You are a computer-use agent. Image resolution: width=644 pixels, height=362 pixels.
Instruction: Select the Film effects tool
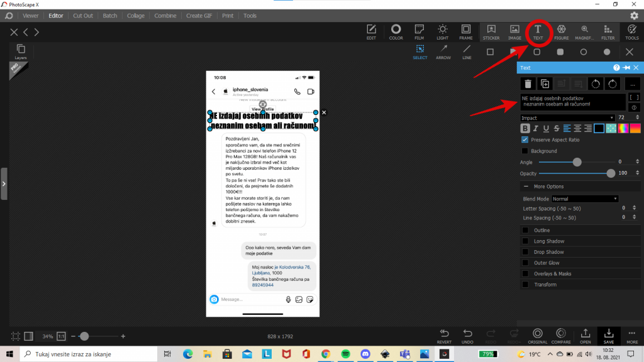pos(419,32)
